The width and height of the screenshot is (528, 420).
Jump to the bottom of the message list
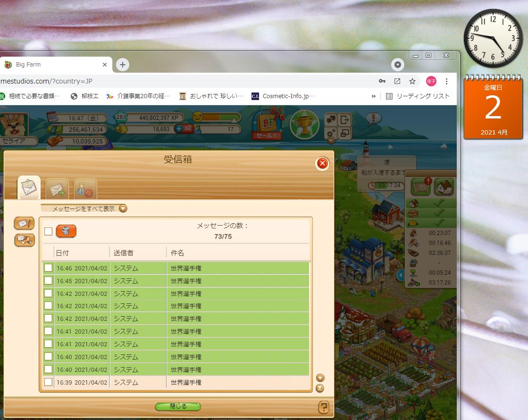pos(320,388)
